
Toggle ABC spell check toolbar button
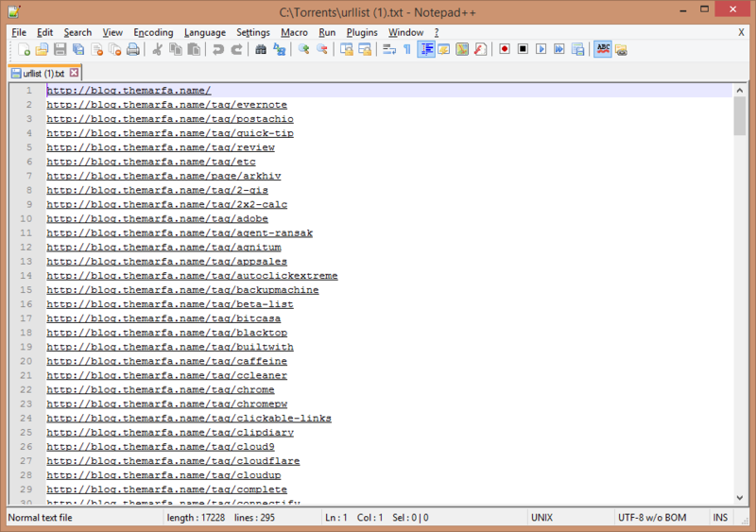tap(603, 49)
